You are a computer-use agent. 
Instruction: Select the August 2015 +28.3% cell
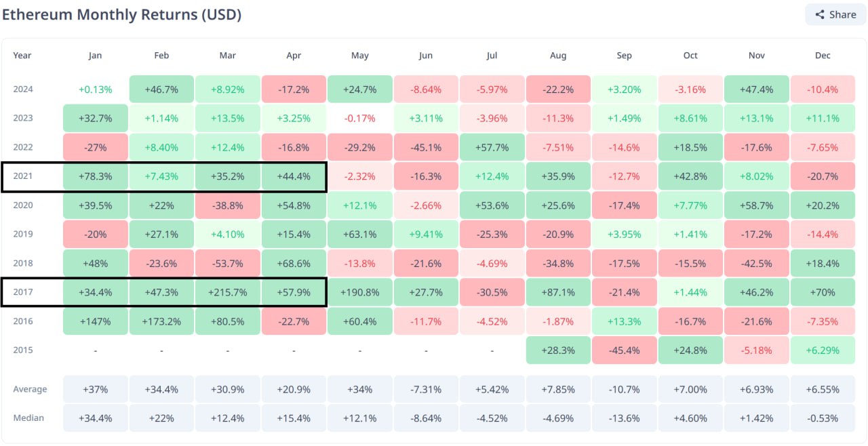(558, 350)
